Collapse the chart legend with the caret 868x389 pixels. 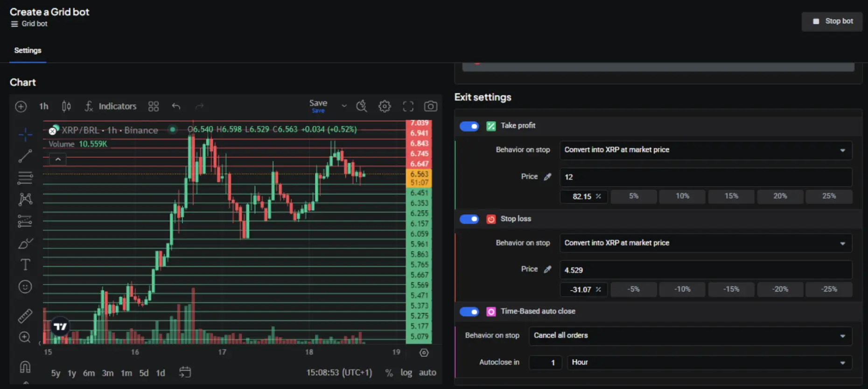tap(58, 160)
